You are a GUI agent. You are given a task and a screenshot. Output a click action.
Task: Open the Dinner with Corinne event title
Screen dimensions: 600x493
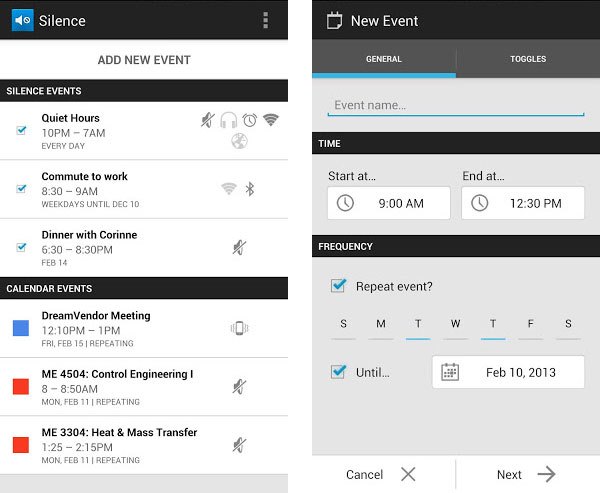pyautogui.click(x=89, y=235)
